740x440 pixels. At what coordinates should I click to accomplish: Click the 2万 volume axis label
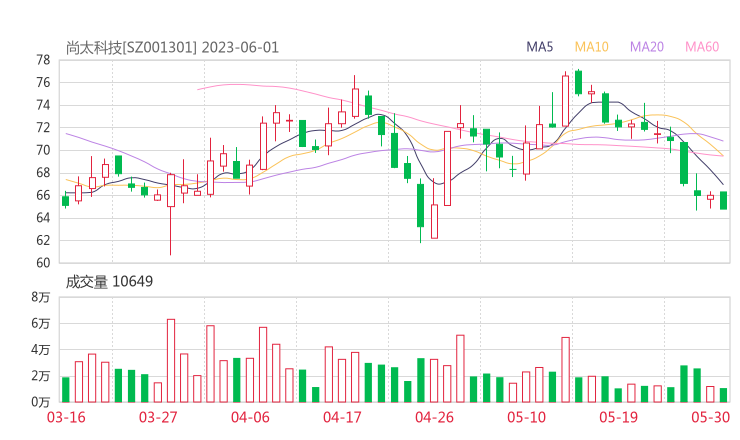(41, 376)
